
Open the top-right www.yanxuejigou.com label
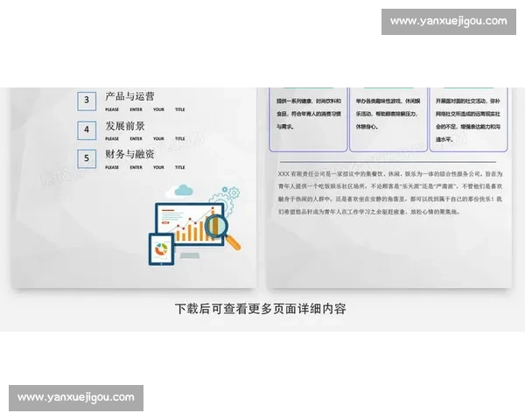tap(449, 21)
